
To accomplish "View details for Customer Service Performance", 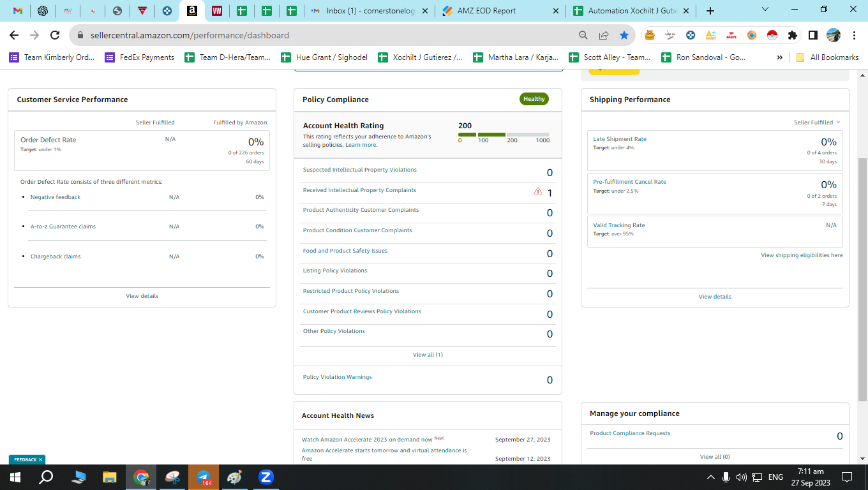I will coord(142,296).
